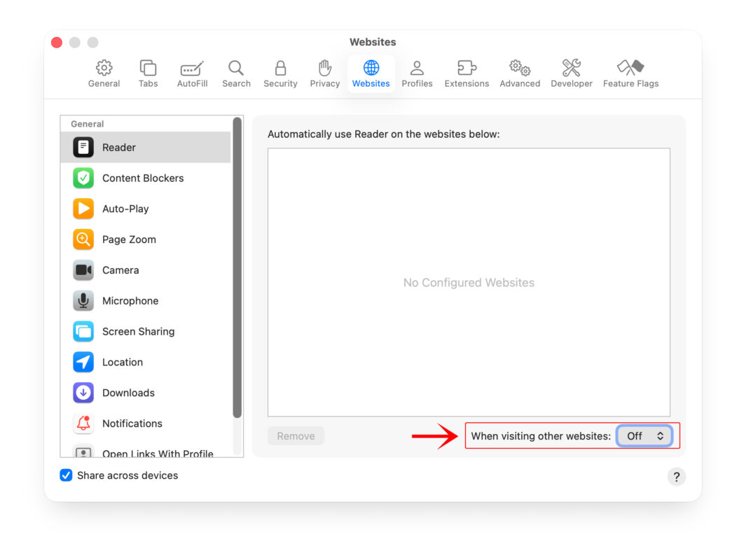Open Camera settings via the camera icon
Viewport: 746px width, 560px height.
click(x=83, y=270)
